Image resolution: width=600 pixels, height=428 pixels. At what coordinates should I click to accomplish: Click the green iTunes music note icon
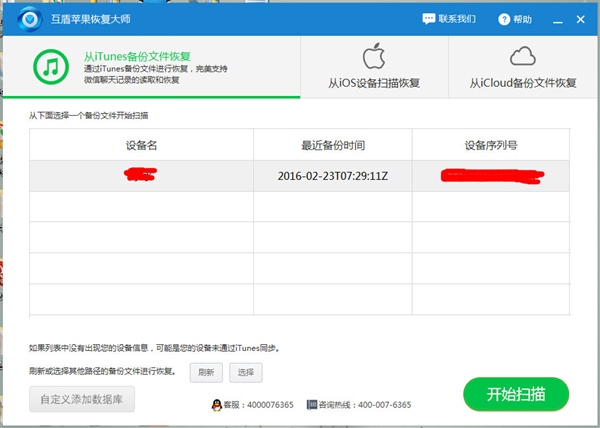[52, 66]
